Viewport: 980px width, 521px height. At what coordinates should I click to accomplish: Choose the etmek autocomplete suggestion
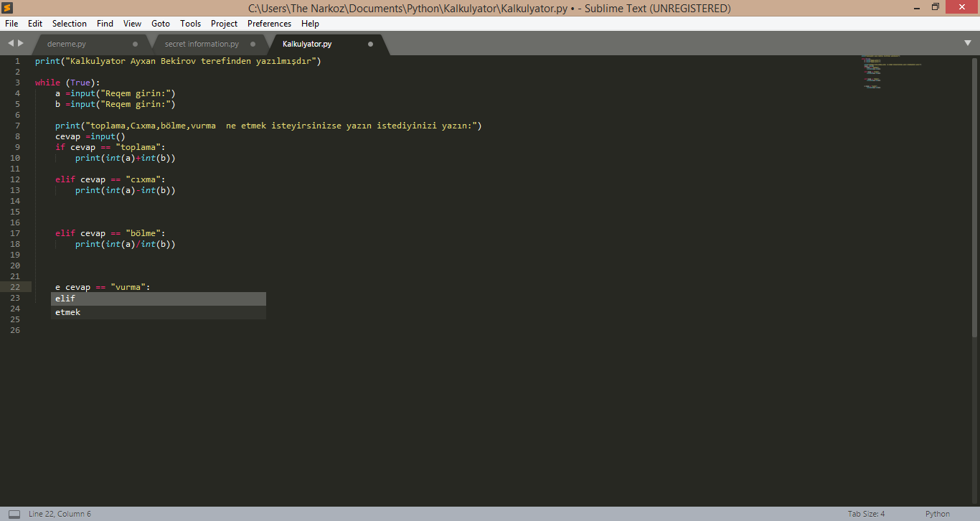[x=159, y=312]
